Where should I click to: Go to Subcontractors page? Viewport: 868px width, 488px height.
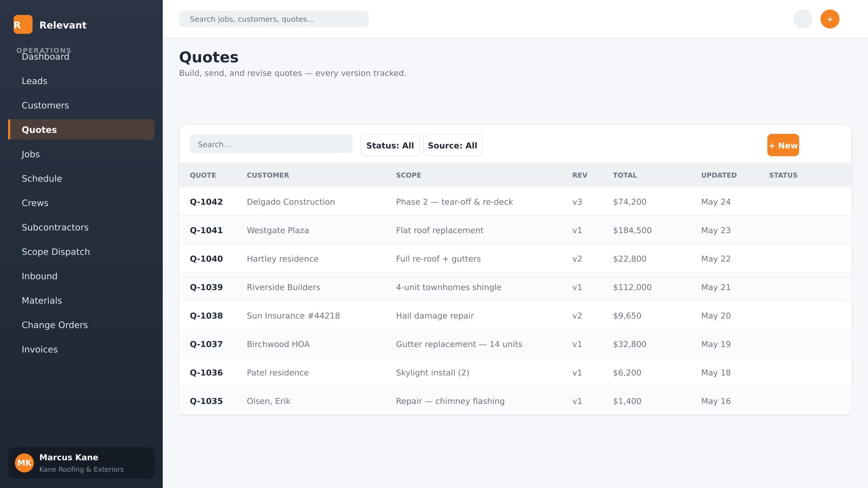81,227
